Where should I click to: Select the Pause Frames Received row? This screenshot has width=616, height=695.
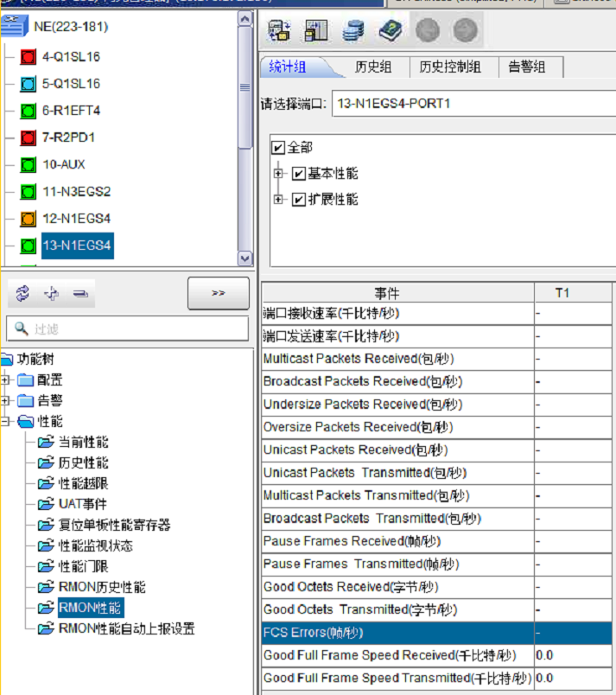436,542
